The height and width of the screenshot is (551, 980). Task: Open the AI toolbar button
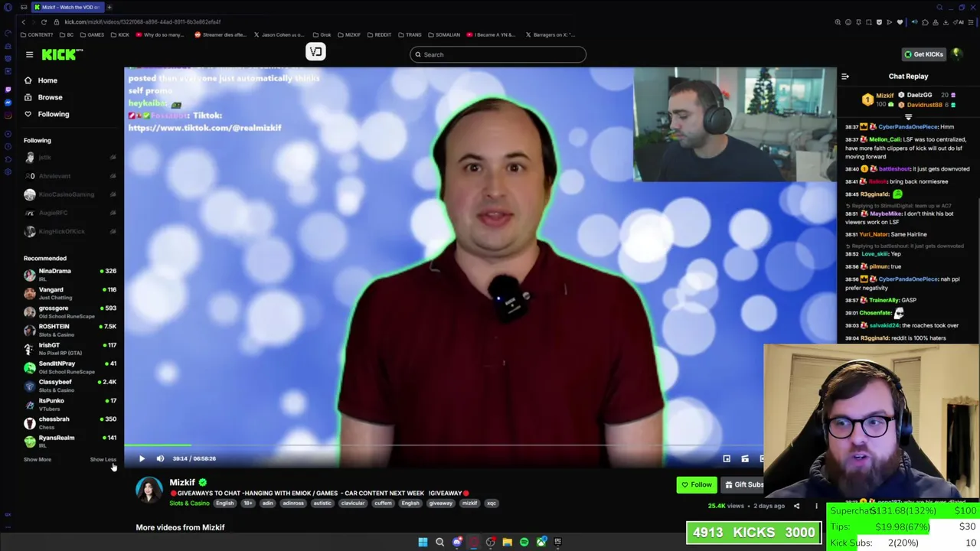coord(960,21)
